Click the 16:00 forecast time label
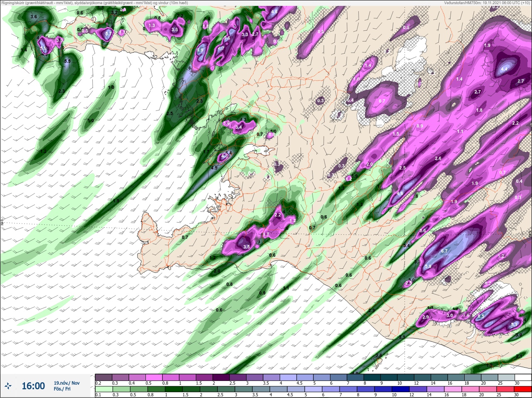Image resolution: width=532 pixels, height=398 pixels. click(x=33, y=386)
